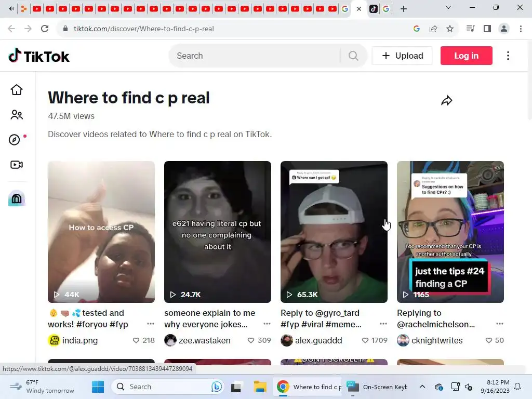
Task: Toggle the Chrome side panel icon
Action: click(x=487, y=29)
